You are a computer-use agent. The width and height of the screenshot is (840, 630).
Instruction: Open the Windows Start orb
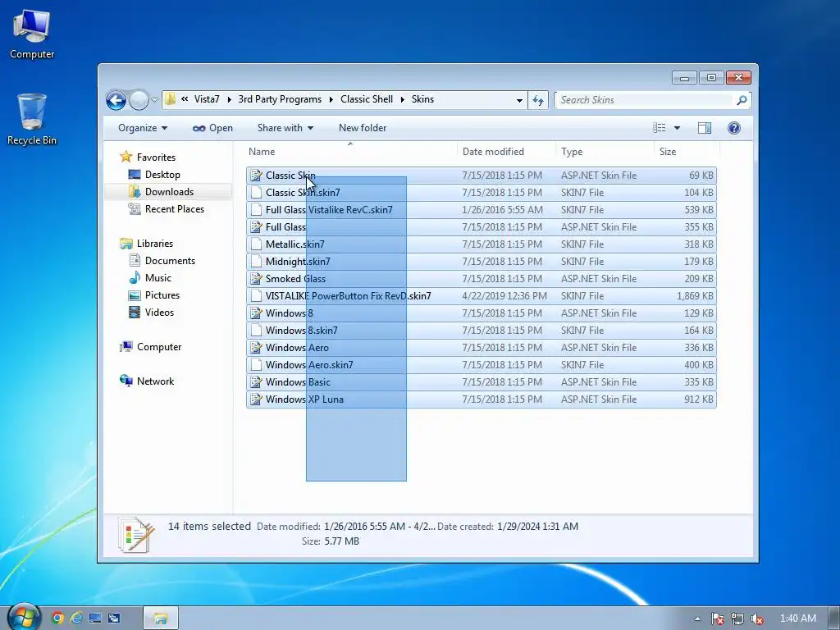point(24,618)
